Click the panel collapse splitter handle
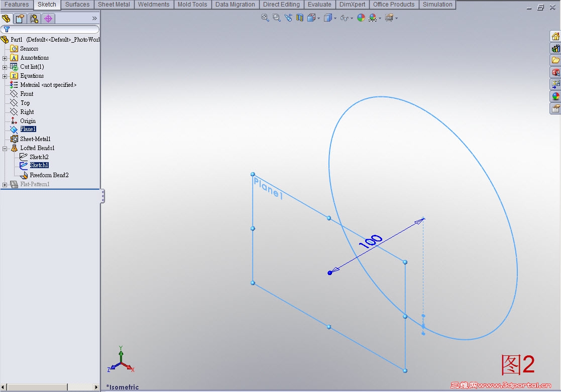Viewport: 561px width, 392px height. pyautogui.click(x=102, y=196)
